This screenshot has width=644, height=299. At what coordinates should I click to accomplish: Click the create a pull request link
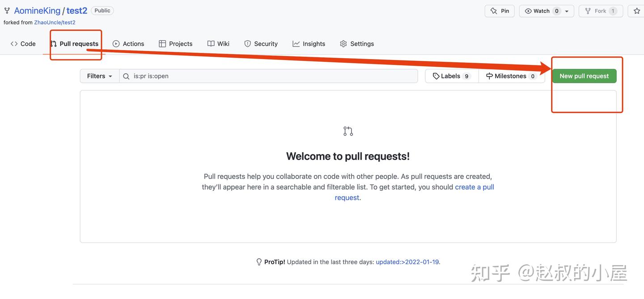(x=474, y=187)
